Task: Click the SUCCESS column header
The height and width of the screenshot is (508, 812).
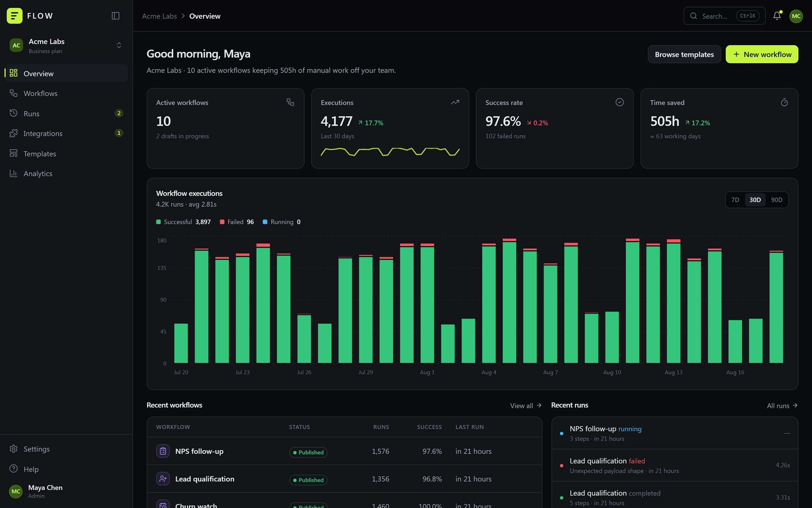Action: [x=429, y=427]
